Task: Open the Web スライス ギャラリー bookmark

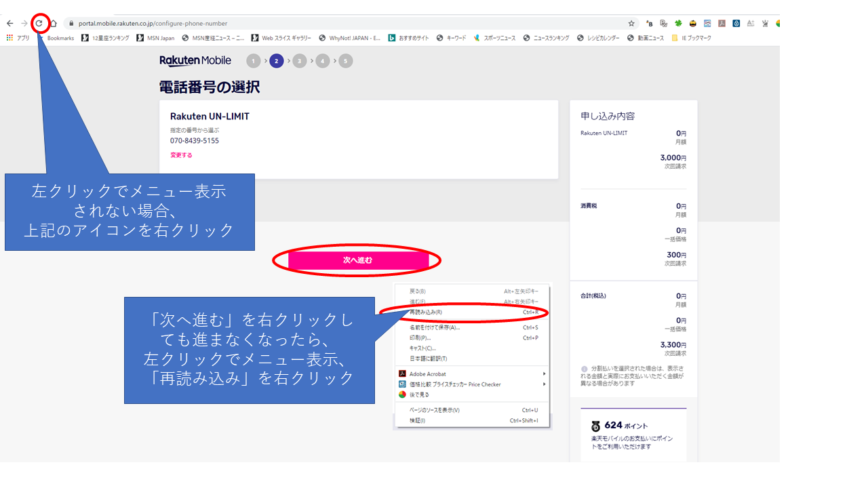Action: (281, 38)
